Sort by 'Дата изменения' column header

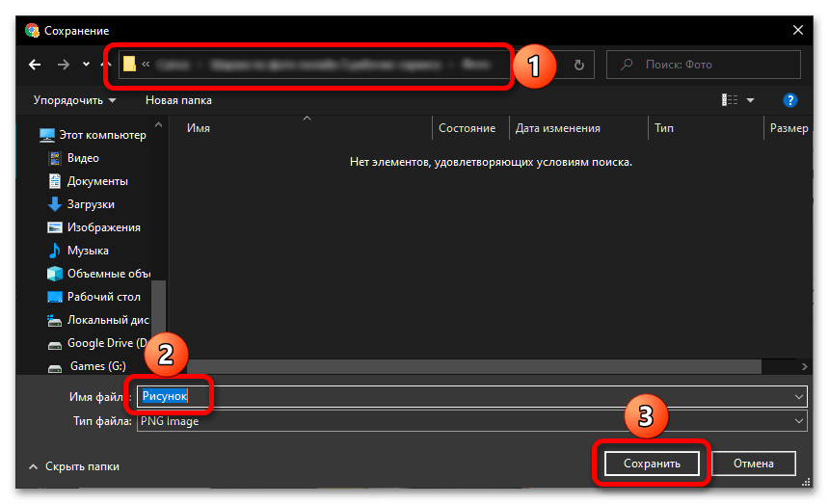558,128
